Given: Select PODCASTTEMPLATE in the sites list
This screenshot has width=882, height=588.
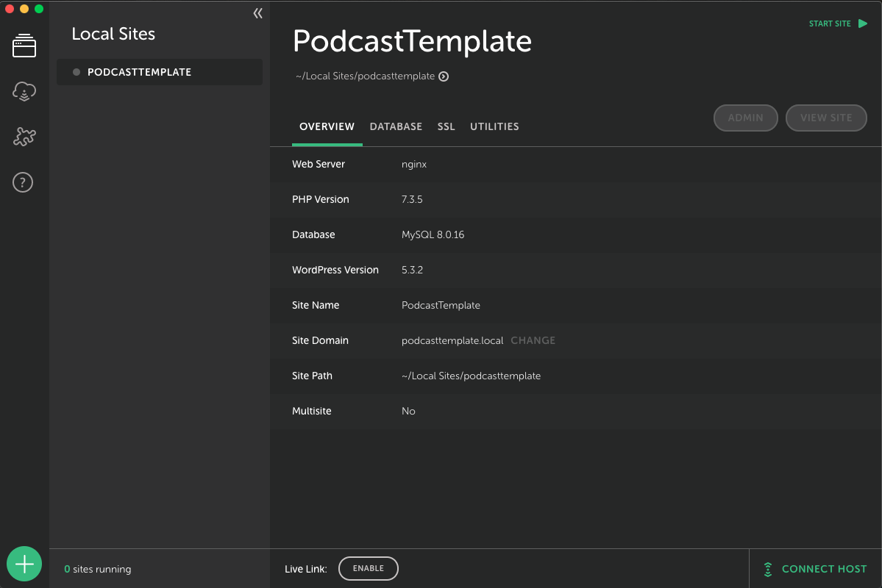Looking at the screenshot, I should point(159,72).
